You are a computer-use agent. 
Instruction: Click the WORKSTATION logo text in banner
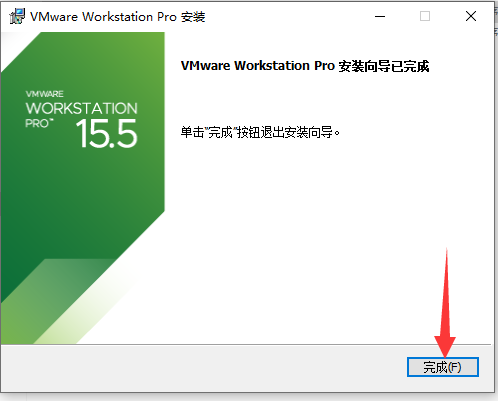point(81,108)
